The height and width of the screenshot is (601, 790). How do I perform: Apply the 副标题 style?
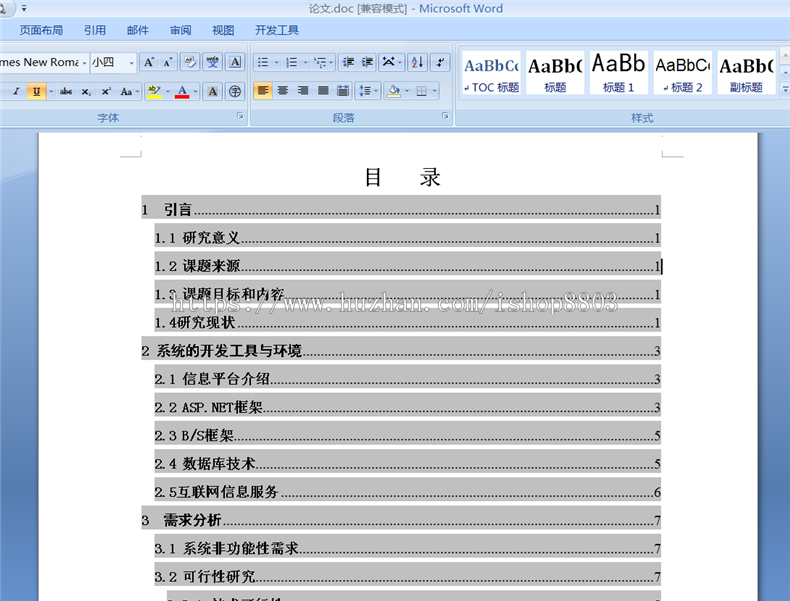746,73
